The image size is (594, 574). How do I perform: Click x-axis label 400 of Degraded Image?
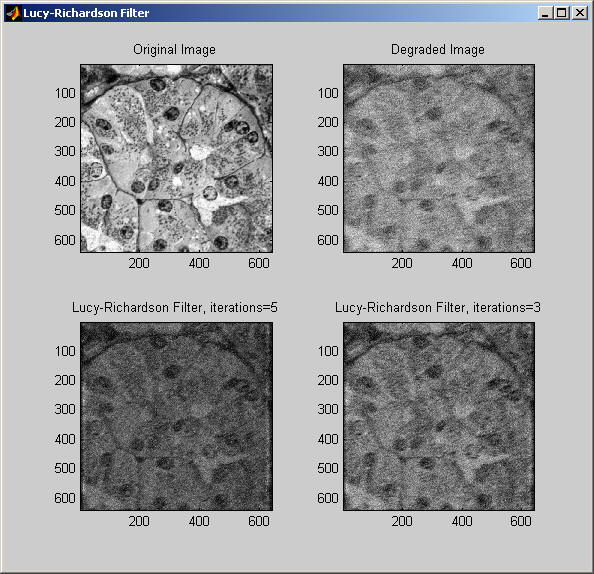(462, 263)
